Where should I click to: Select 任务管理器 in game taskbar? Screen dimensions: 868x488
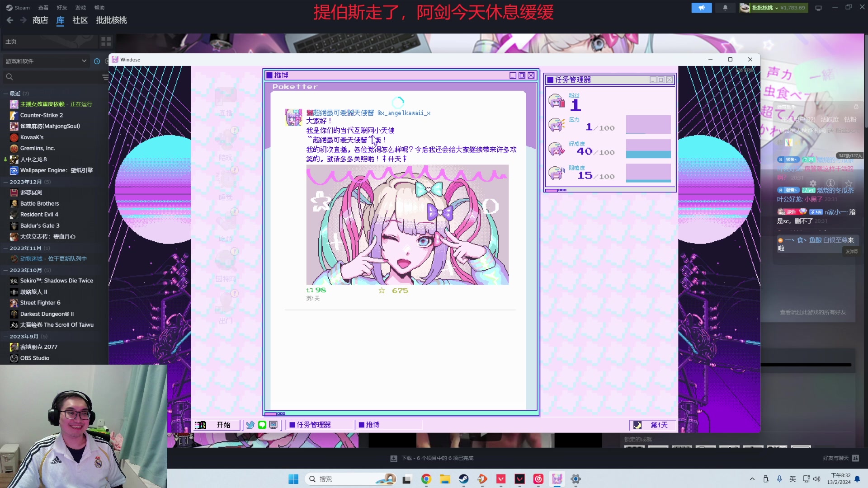[319, 425]
